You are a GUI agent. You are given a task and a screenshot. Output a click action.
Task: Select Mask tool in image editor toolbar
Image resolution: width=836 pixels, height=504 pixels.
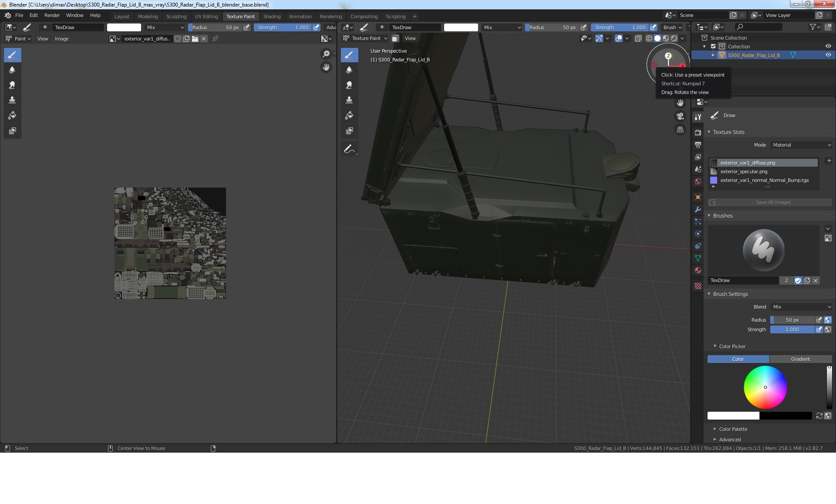point(12,131)
